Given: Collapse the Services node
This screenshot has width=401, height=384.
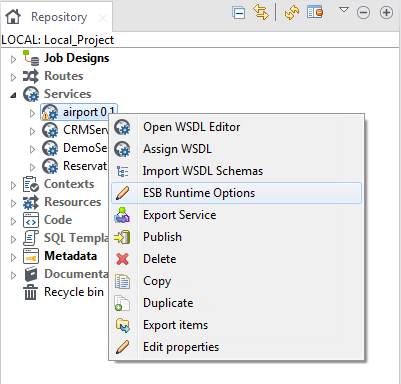Looking at the screenshot, I should click(13, 95).
